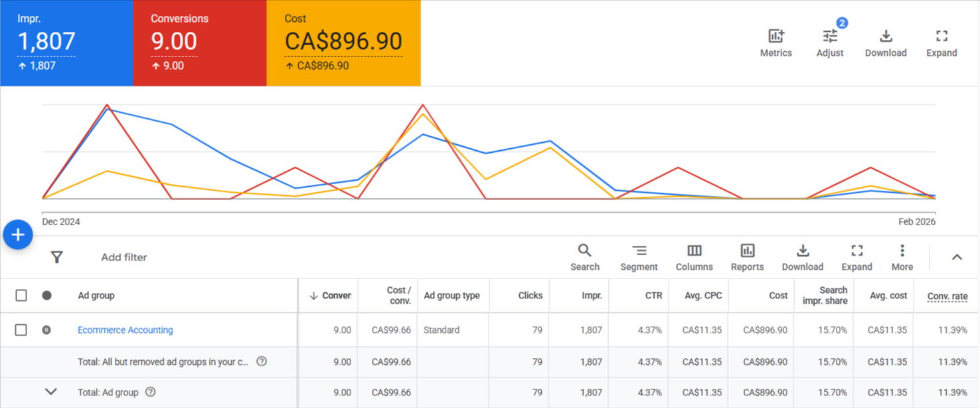The height and width of the screenshot is (408, 980).
Task: Click Add filter
Action: pyautogui.click(x=124, y=257)
